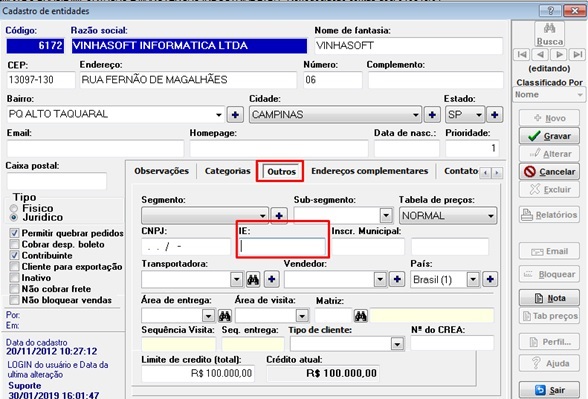Expand the Vendedor dropdown

tap(380, 279)
